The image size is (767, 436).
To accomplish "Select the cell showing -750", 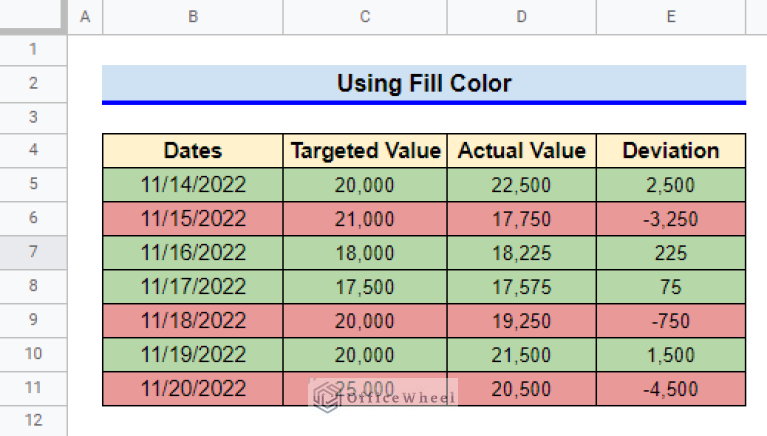I will tap(671, 321).
